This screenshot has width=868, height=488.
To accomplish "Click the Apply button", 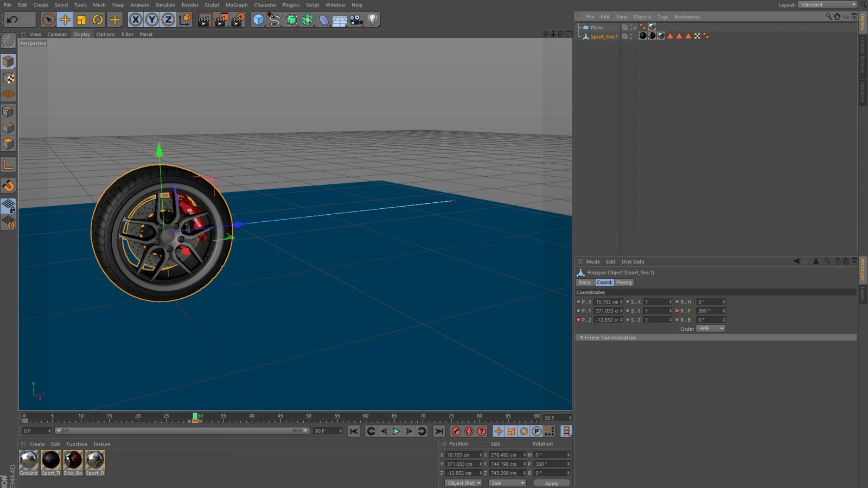I will click(x=551, y=483).
